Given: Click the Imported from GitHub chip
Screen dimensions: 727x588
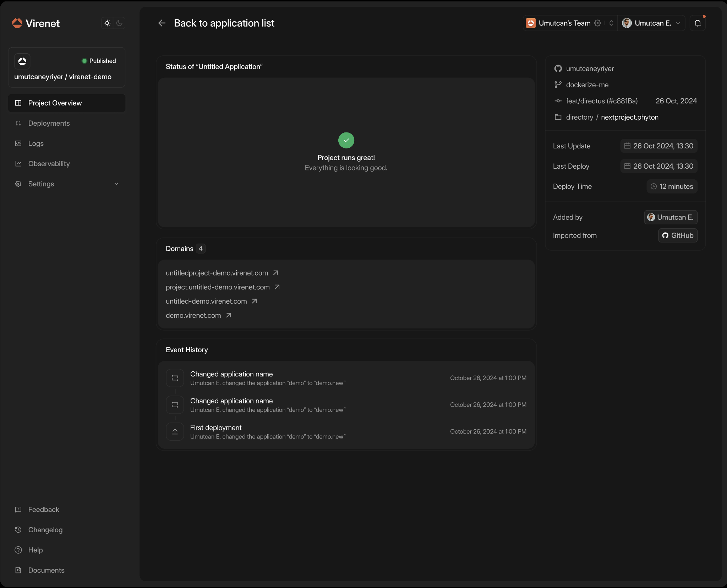Looking at the screenshot, I should coord(678,235).
